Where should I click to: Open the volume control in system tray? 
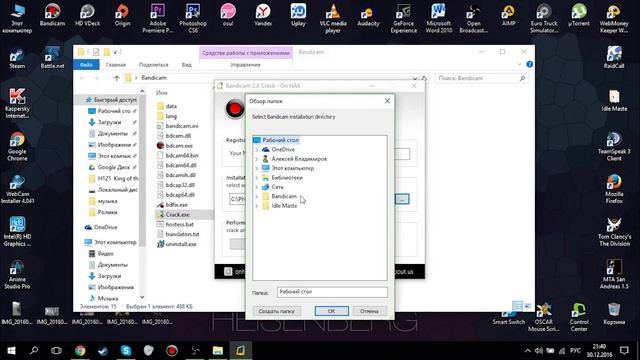click(x=539, y=351)
